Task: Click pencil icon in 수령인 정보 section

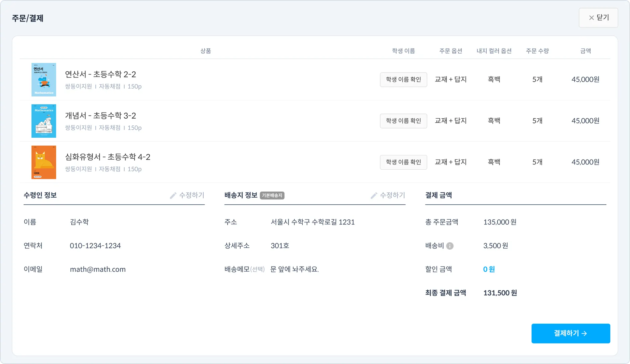Action: 173,196
